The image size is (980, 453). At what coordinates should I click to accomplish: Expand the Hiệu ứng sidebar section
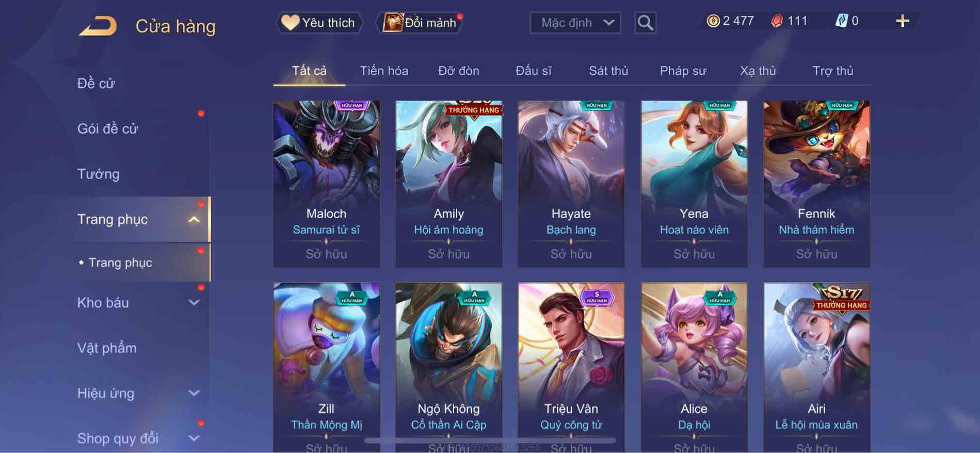[x=194, y=393]
